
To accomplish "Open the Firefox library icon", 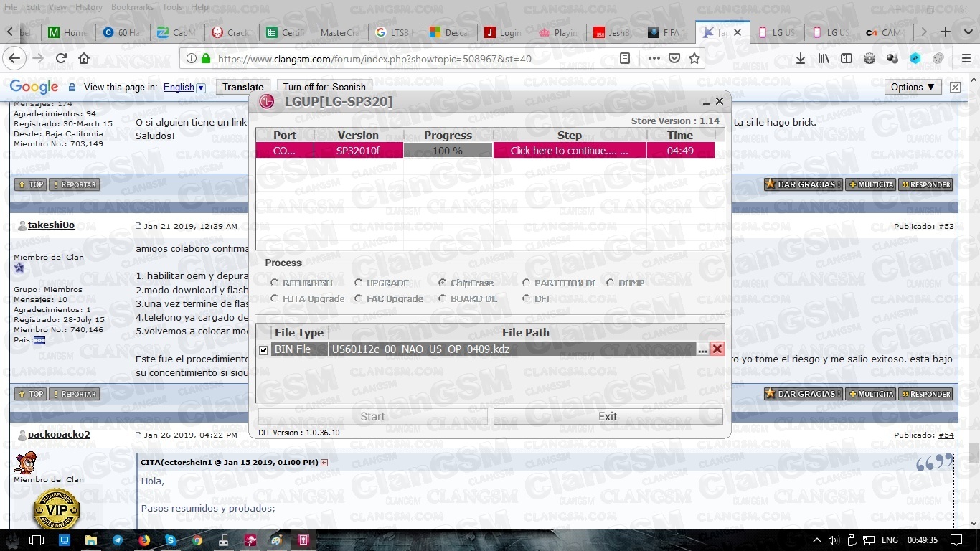I will coord(824,59).
